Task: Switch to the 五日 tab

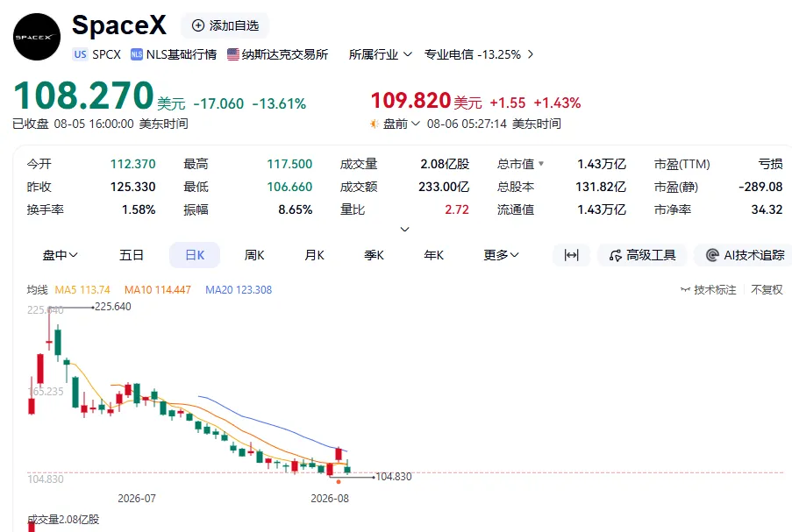Action: pyautogui.click(x=132, y=255)
